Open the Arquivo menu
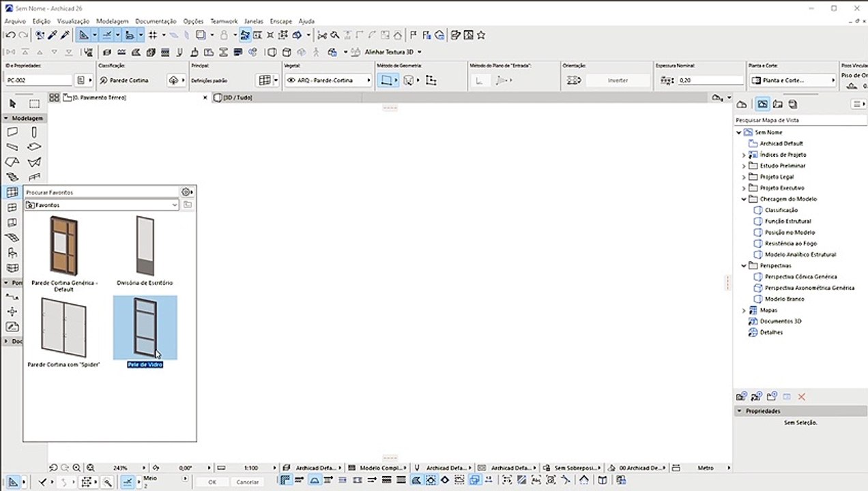Viewport: 868px width, 491px height. 15,21
